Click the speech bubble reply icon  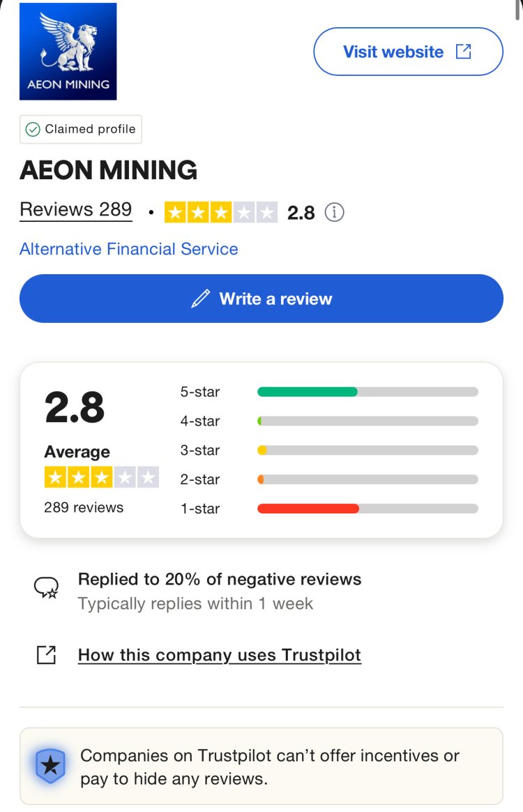point(45,588)
